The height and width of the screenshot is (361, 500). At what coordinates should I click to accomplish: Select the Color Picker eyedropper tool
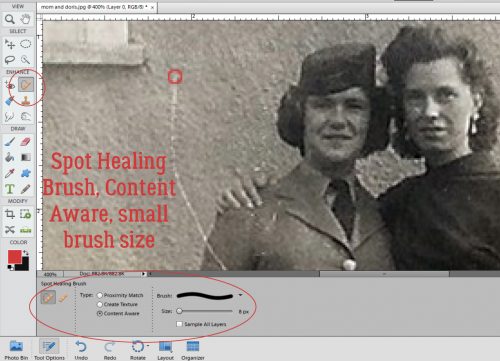point(10,173)
